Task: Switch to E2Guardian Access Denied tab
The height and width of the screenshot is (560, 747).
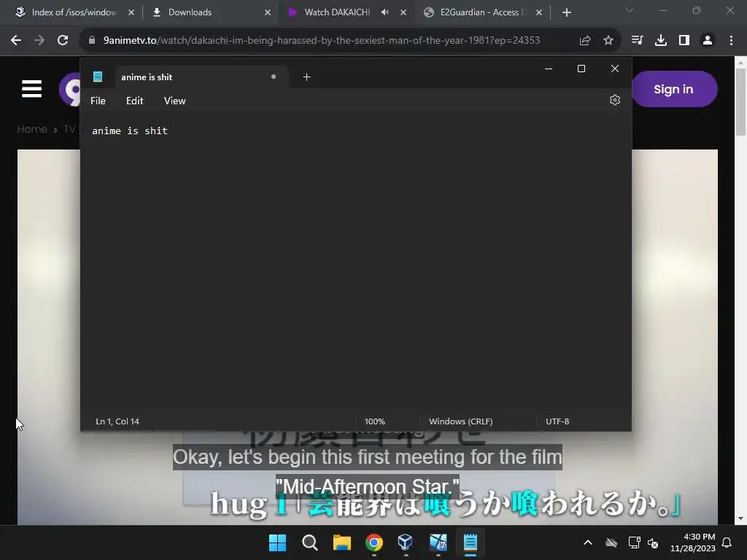Action: [x=481, y=12]
